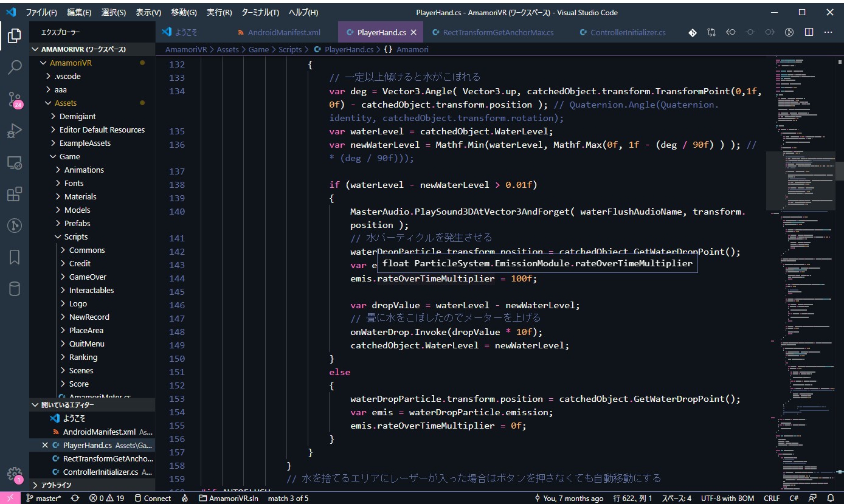
Task: Open the 編集(E) menu
Action: tap(79, 12)
